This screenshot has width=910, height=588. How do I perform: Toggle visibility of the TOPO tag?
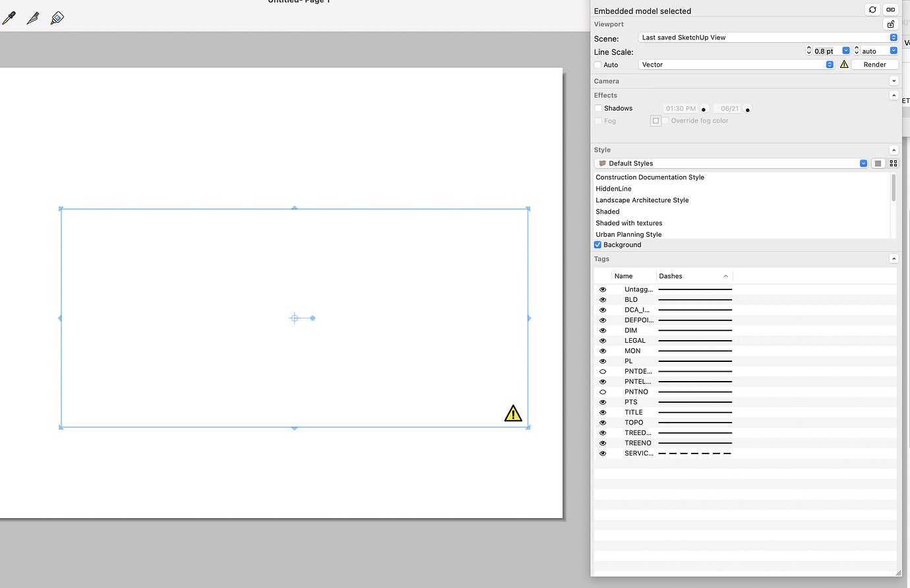[602, 422]
